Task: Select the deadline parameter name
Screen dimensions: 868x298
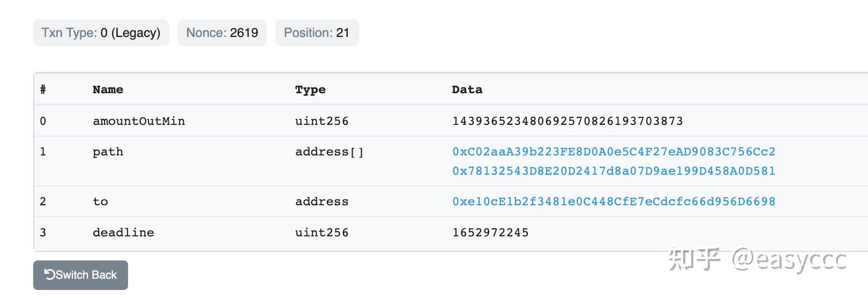Action: point(123,233)
